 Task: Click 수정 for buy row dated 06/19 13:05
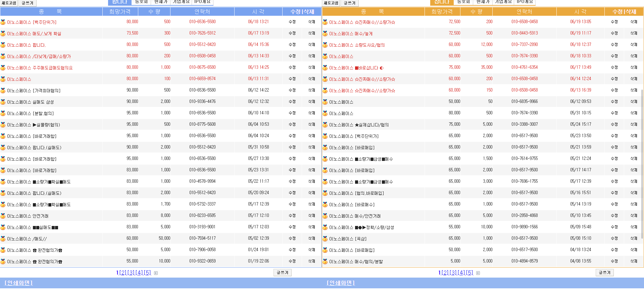tap(614, 22)
